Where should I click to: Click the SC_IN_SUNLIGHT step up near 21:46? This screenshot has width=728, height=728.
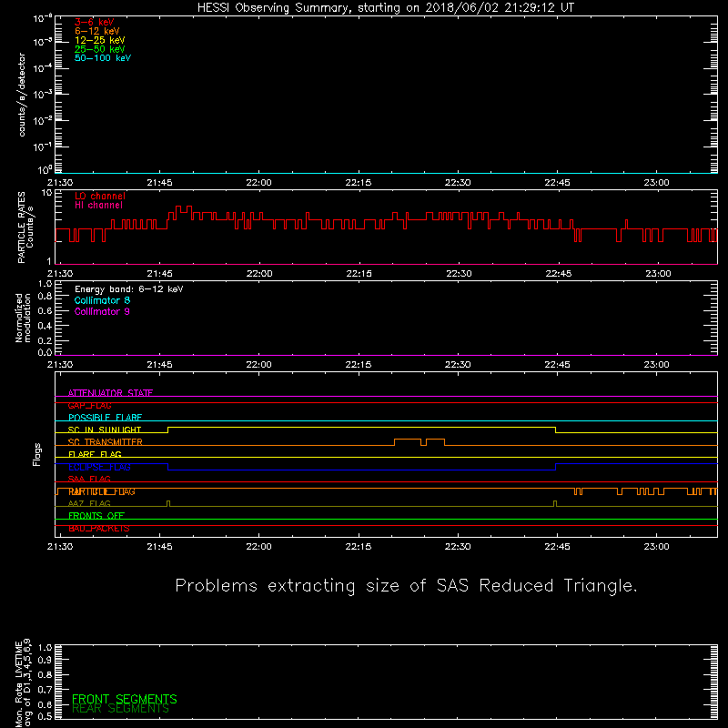coord(167,430)
